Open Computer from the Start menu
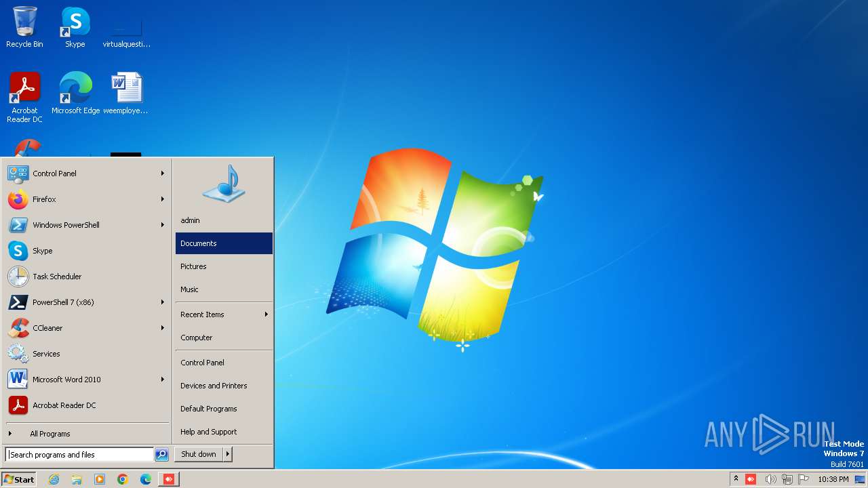This screenshot has width=868, height=488. pyautogui.click(x=224, y=338)
